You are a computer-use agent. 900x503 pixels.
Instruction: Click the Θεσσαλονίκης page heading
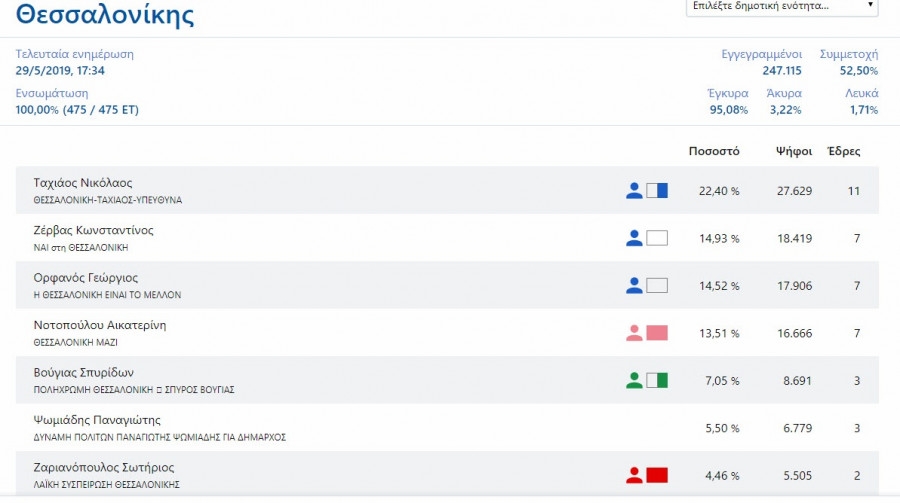[105, 15]
